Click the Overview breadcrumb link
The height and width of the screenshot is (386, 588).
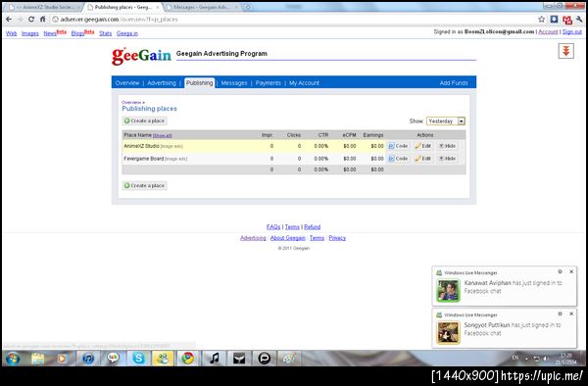coord(131,102)
